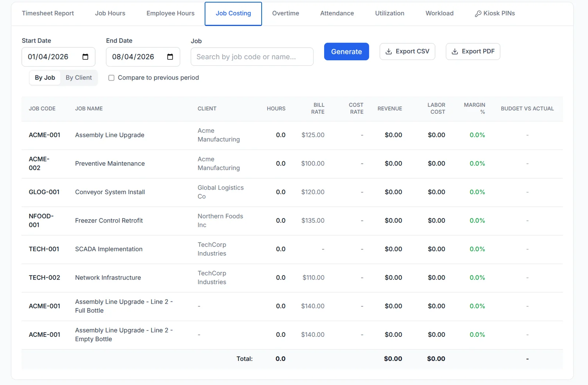This screenshot has width=588, height=385.
Task: Go to the Overtime tab
Action: pos(286,13)
